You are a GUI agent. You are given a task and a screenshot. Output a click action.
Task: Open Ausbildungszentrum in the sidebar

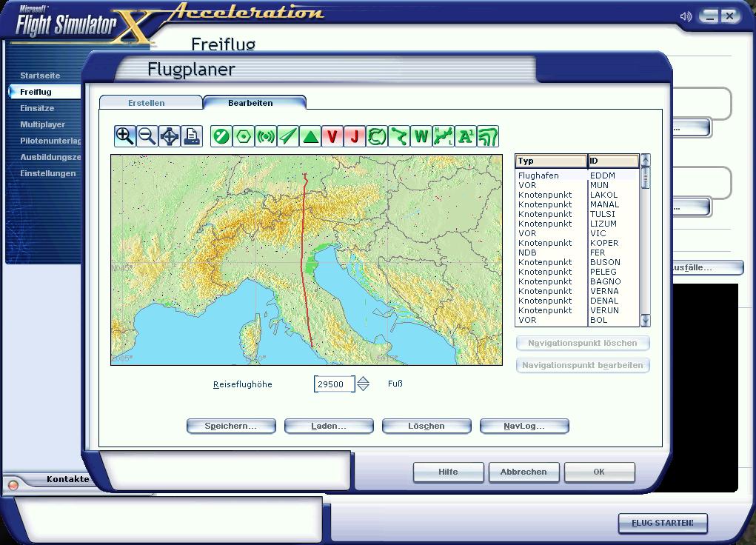click(x=50, y=157)
